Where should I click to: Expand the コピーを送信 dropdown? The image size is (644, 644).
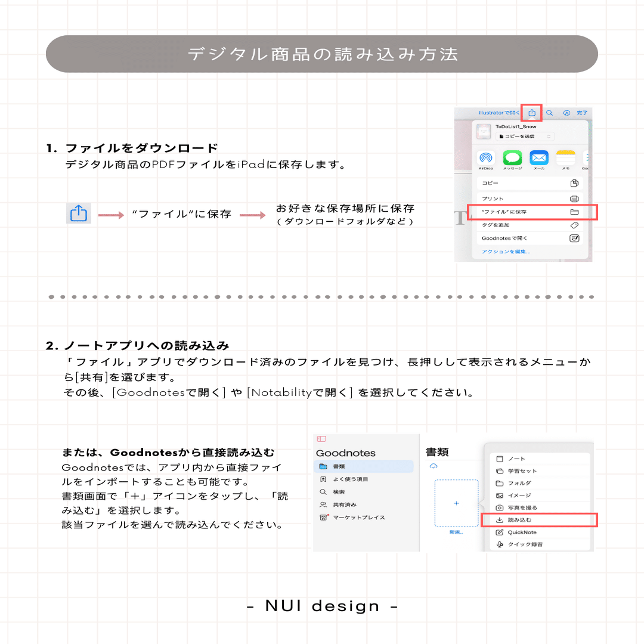(x=525, y=137)
